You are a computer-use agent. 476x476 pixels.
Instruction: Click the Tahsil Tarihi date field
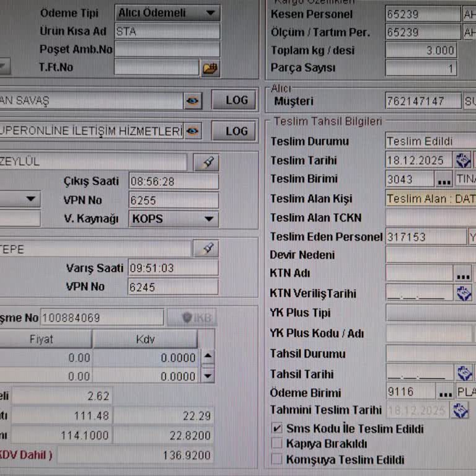[x=420, y=373]
